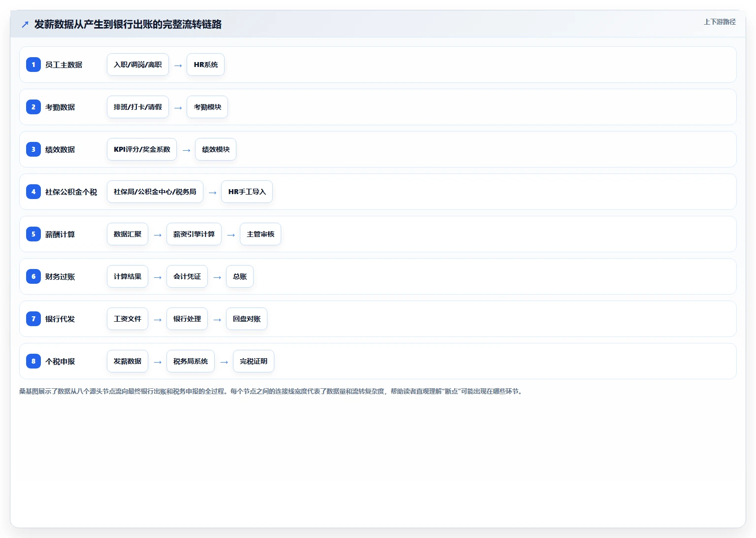The image size is (756, 538).
Task: Click the 上下游路径 label
Action: [720, 22]
